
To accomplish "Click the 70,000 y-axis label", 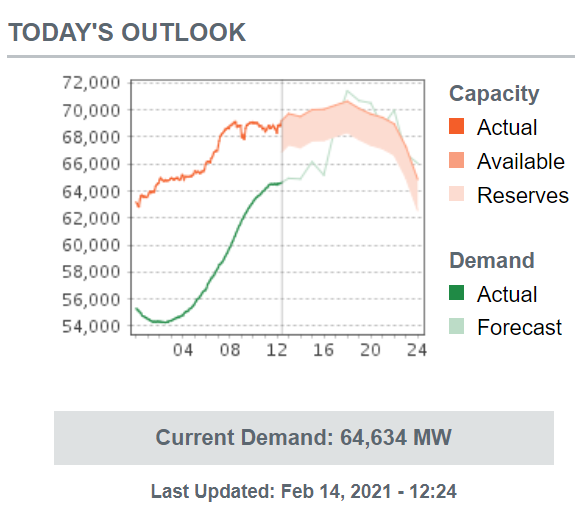I will (x=91, y=110).
